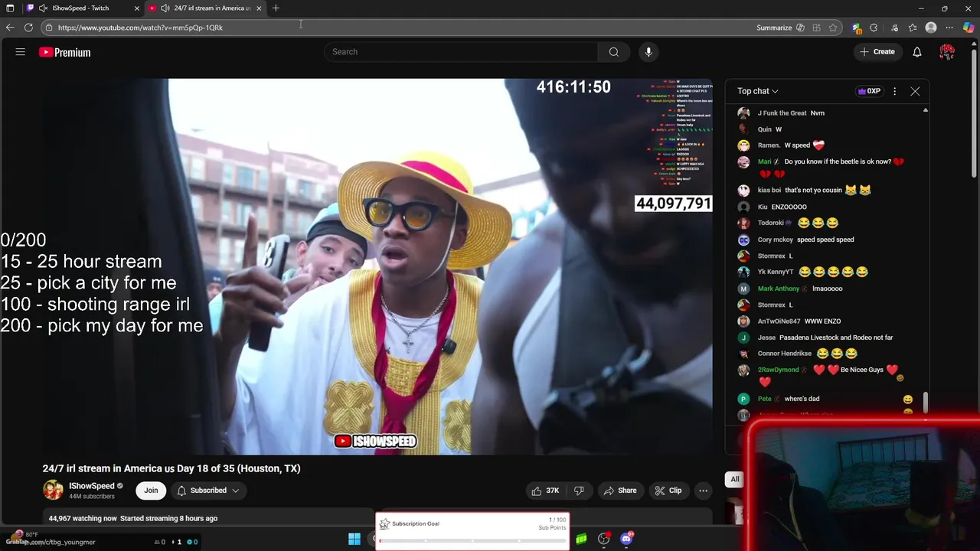Click the browser address bar URL

[x=140, y=28]
